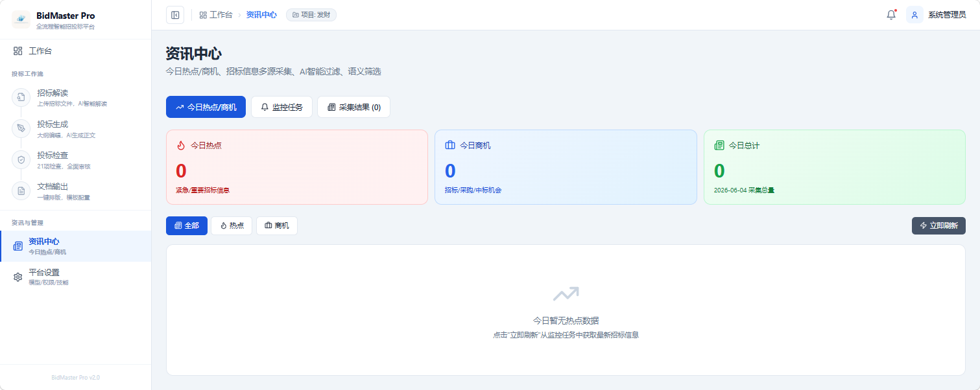Open 招标解读 workflow step

pyautogui.click(x=75, y=98)
